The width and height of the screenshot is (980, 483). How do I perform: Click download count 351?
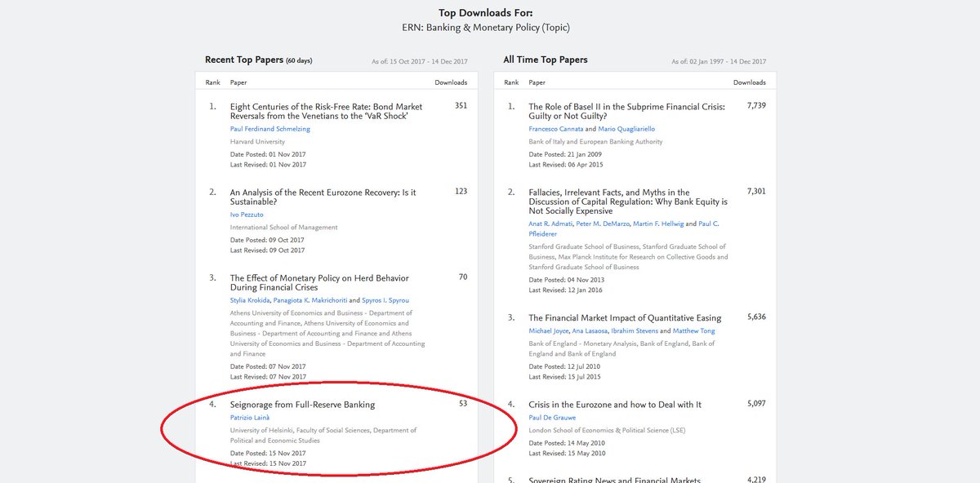point(461,106)
